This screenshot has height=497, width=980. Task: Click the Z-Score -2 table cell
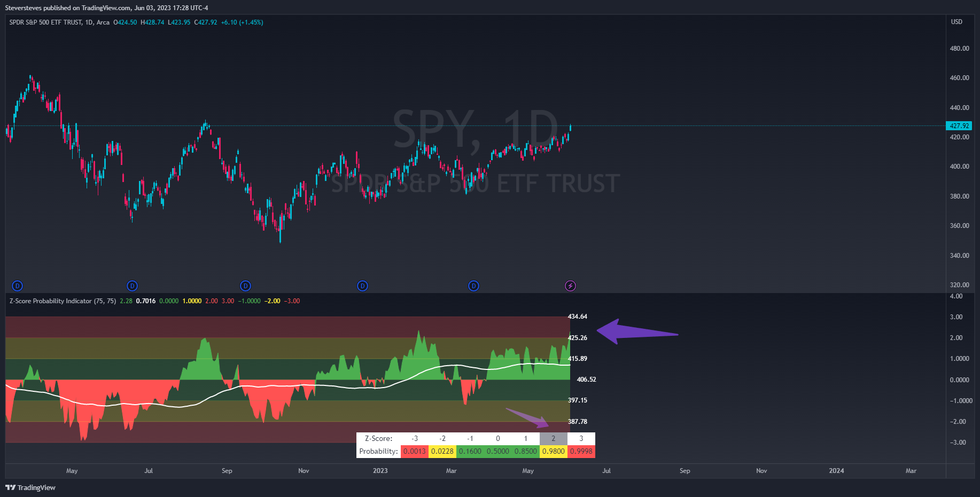pyautogui.click(x=442, y=438)
